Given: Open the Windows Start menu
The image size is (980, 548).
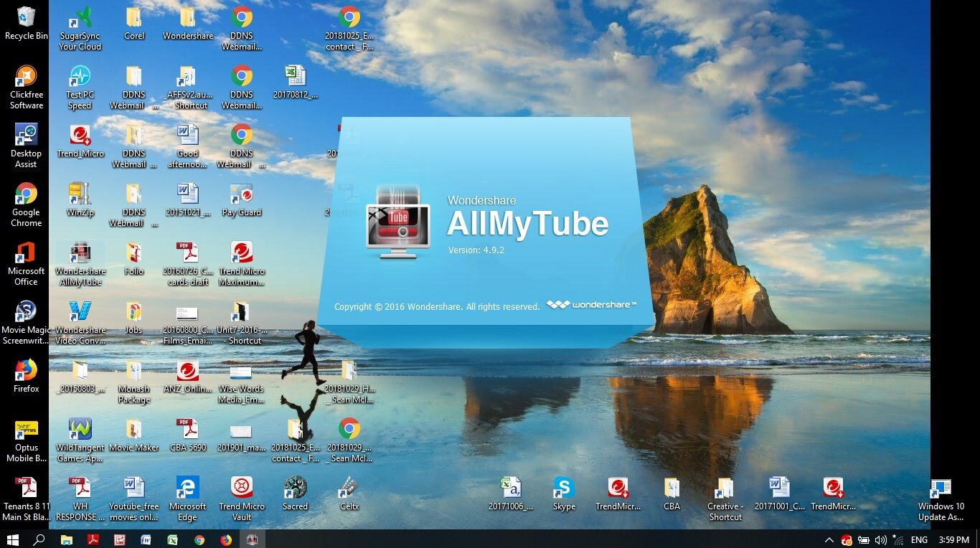Looking at the screenshot, I should click(12, 539).
